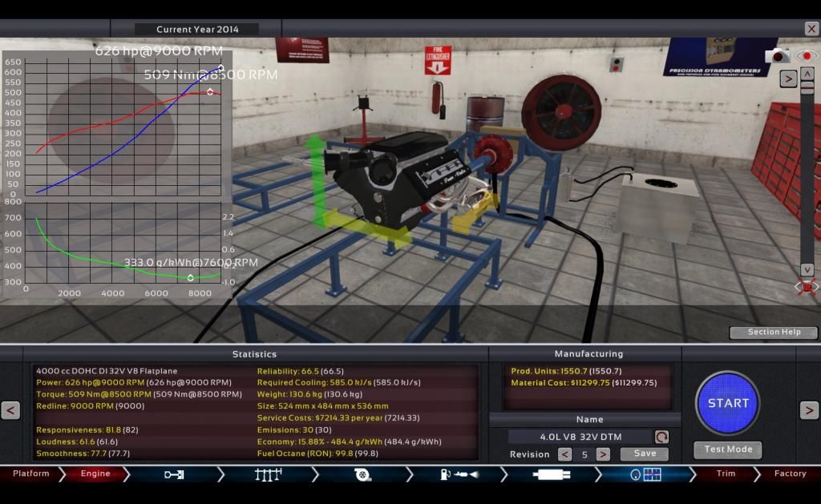Click the vertical scrollbar thumb

point(807,88)
